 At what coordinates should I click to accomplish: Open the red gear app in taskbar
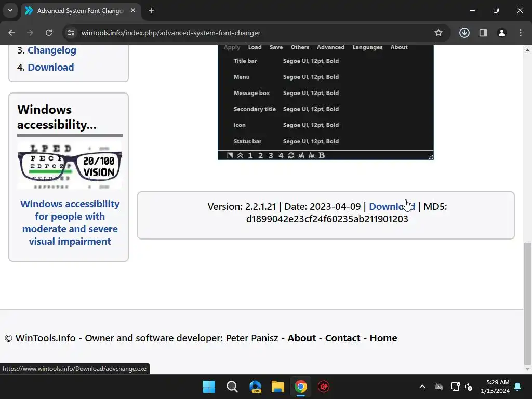323,387
